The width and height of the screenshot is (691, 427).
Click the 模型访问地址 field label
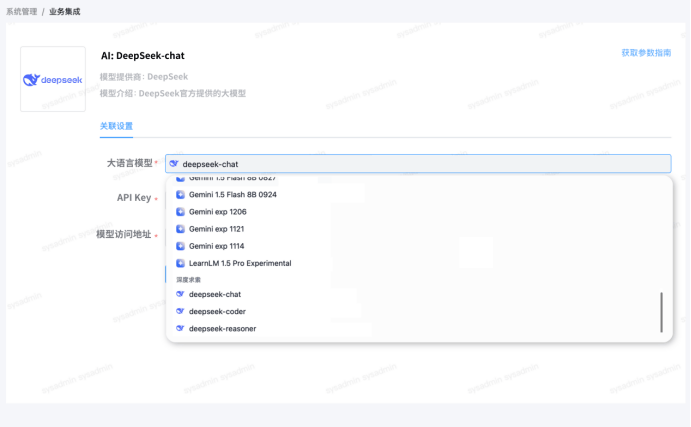point(124,234)
